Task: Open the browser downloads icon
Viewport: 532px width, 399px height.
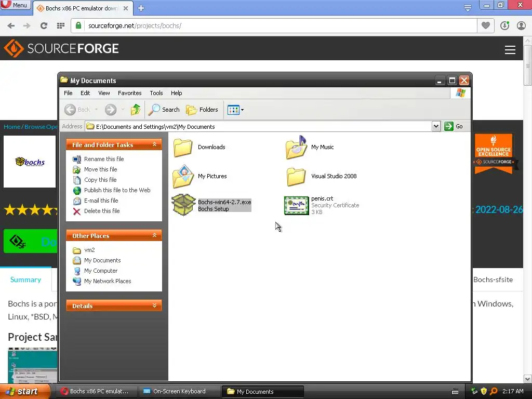Action: 504,26
